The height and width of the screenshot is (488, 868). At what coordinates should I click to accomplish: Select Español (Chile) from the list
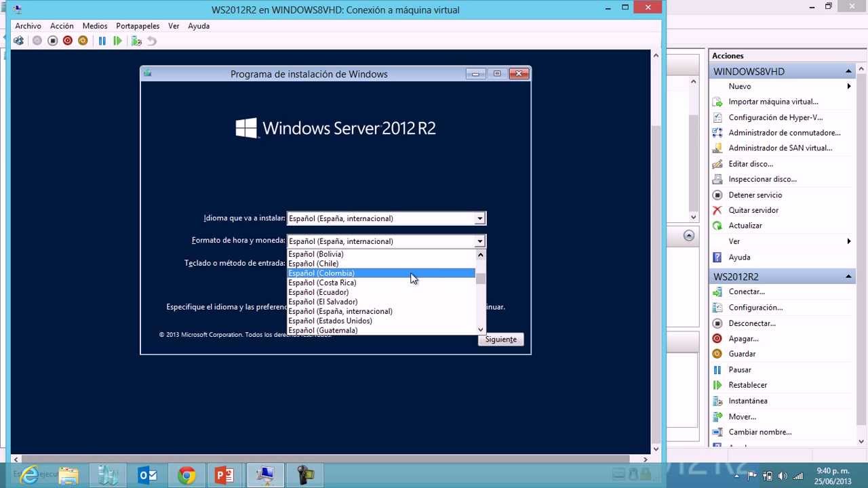point(381,264)
